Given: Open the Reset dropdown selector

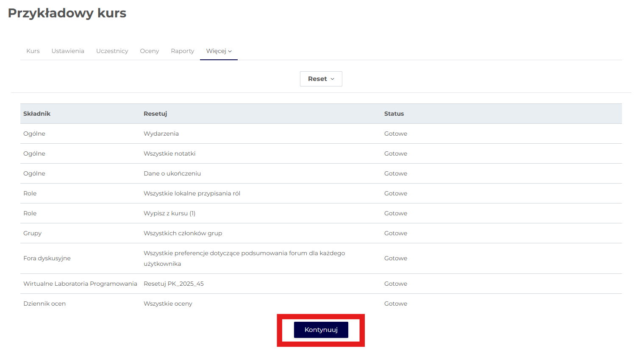Looking at the screenshot, I should 321,79.
